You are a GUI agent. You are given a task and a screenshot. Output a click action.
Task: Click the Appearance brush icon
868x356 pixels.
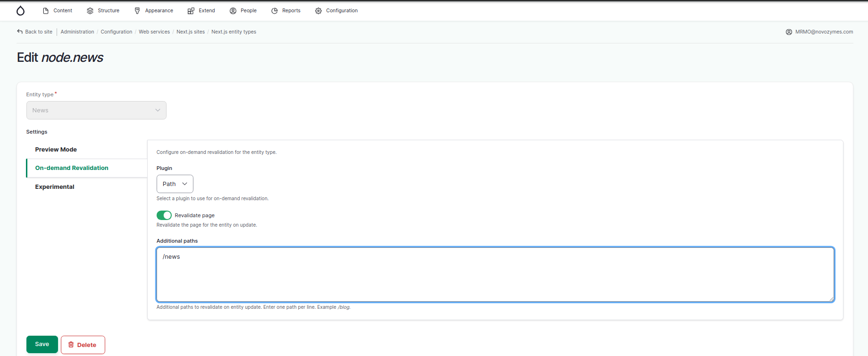click(137, 11)
